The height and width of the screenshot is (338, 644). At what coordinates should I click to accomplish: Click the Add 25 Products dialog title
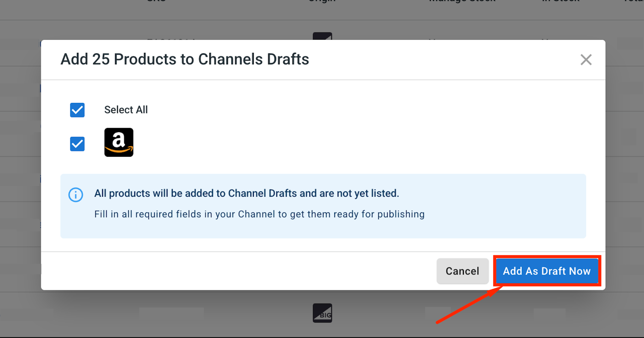[x=185, y=59]
